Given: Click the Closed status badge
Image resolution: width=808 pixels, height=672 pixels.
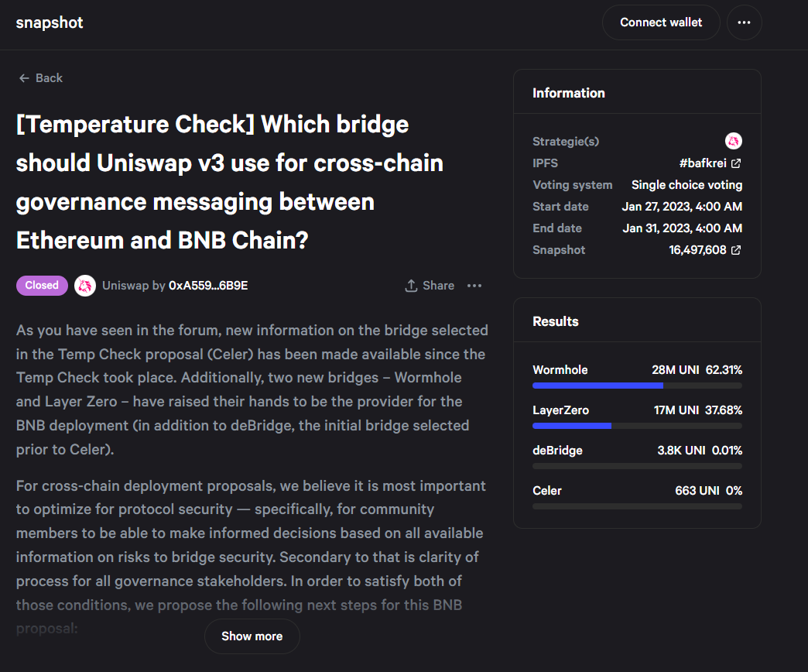Looking at the screenshot, I should 42,285.
